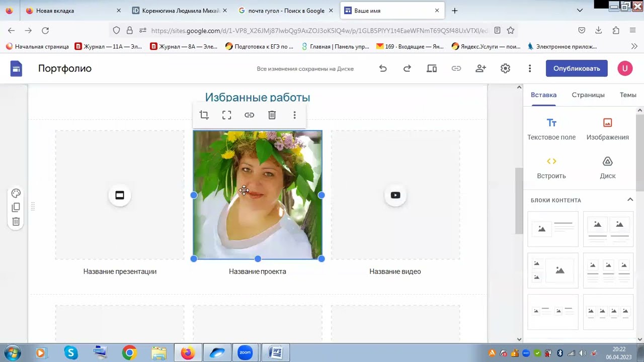
Task: Click the browser address bar URL
Action: pos(319,31)
